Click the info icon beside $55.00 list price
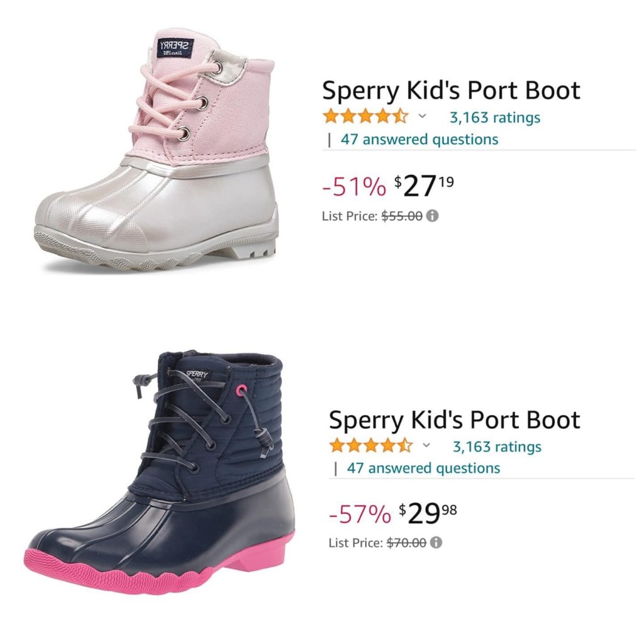This screenshot has width=644, height=644. pos(433,216)
